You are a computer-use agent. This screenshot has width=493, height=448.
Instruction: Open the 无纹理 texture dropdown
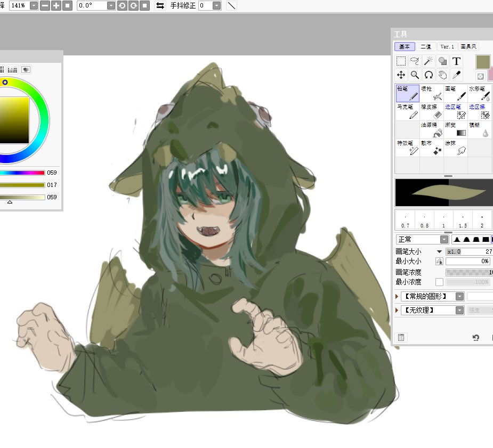459,311
